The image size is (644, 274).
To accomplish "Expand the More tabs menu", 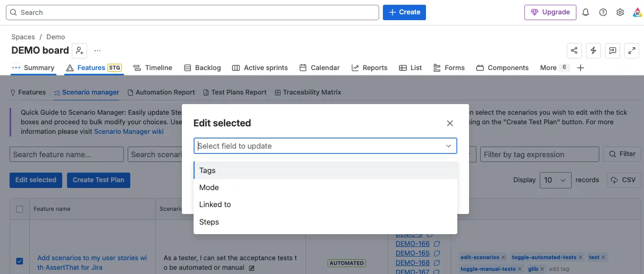I will coord(554,67).
